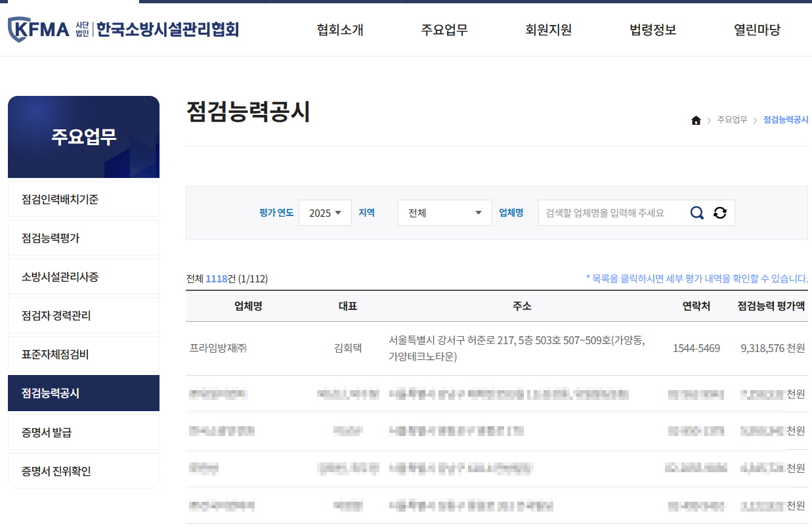Click the KFMA logo in header
Viewport: 812px width, 530px height.
click(123, 29)
